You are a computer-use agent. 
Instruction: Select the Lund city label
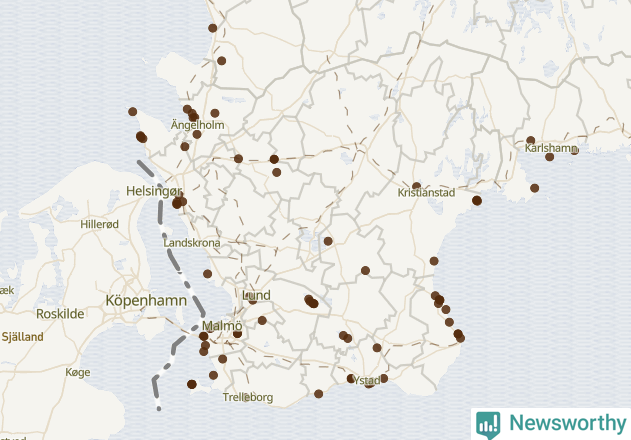tap(256, 295)
